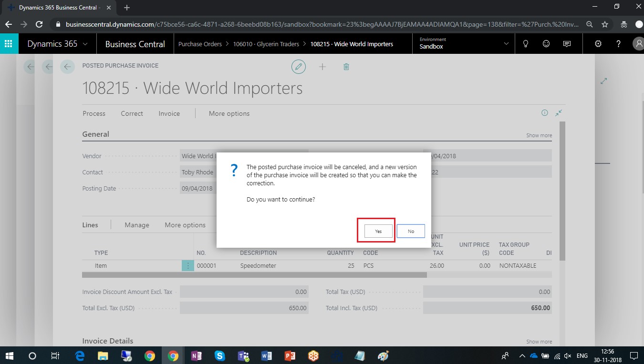
Task: Toggle the FactBox info pane icon
Action: click(x=544, y=113)
